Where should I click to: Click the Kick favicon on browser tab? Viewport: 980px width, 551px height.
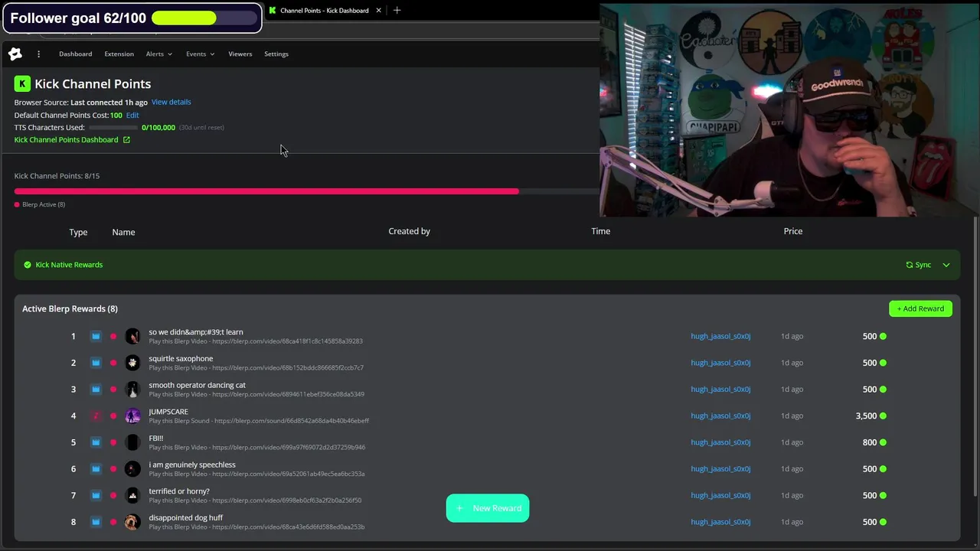pos(272,11)
